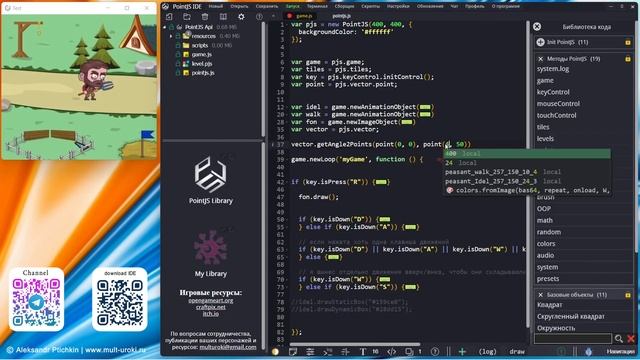640x360 pixels.
Task: Choose colors.fromImage autocomplete suggestion
Action: [527, 190]
